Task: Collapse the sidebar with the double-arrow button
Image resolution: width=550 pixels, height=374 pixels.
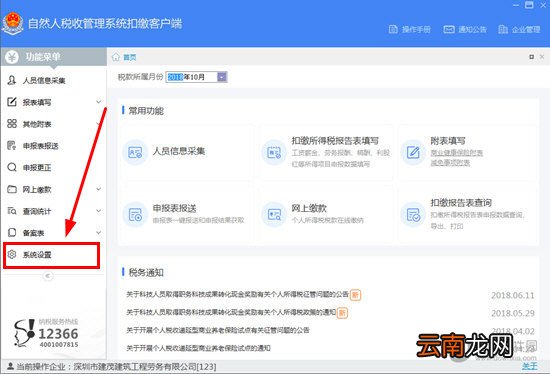Action: tap(48, 276)
